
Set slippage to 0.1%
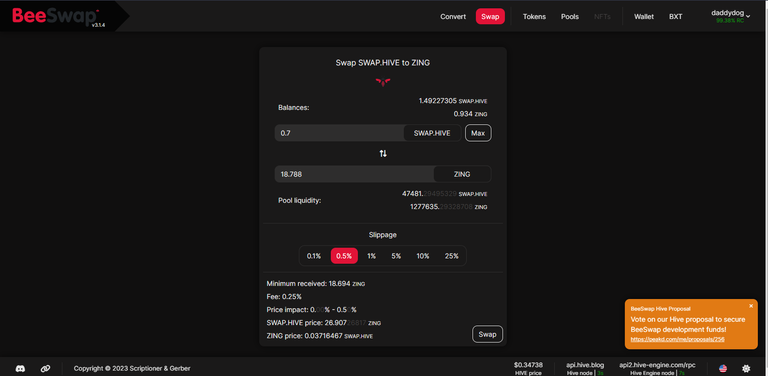point(314,256)
